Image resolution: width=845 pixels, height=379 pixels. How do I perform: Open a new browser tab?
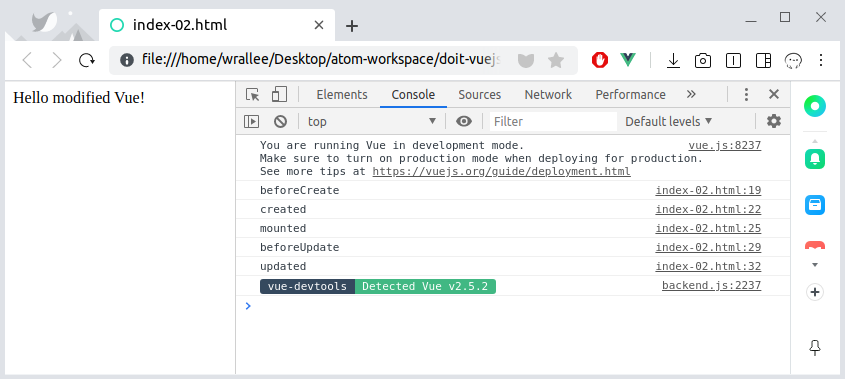tap(352, 25)
